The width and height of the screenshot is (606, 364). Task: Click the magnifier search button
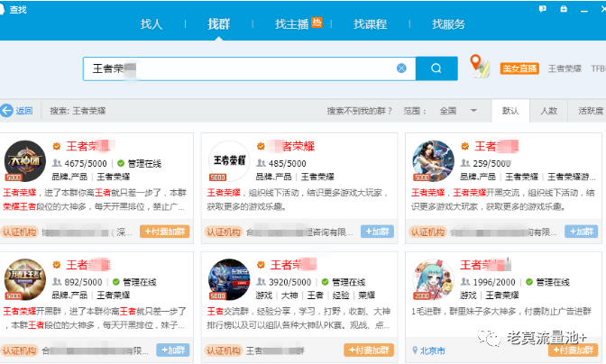(436, 68)
